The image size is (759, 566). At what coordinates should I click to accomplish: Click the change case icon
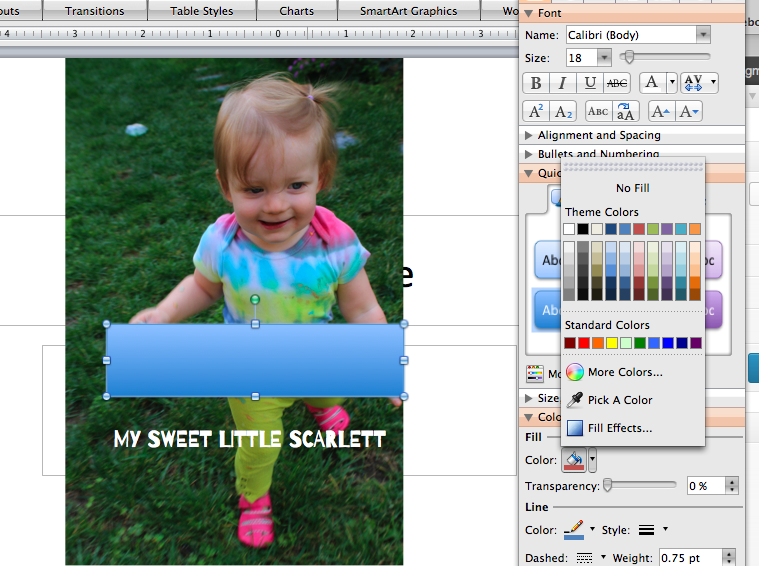point(625,112)
